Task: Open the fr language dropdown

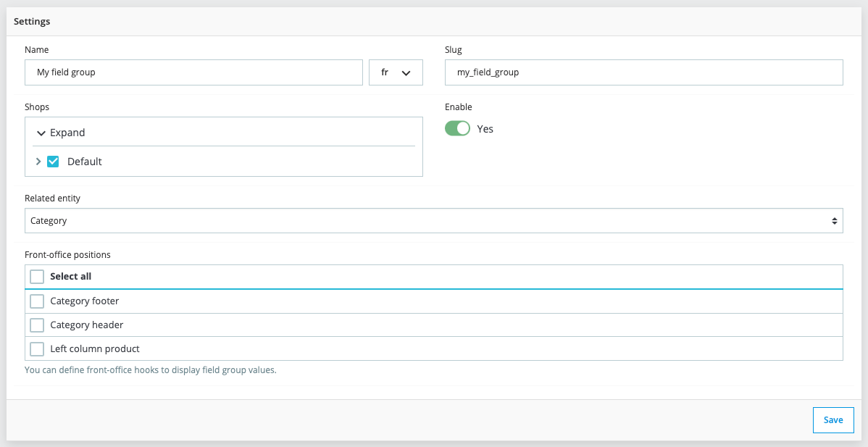Action: 396,72
